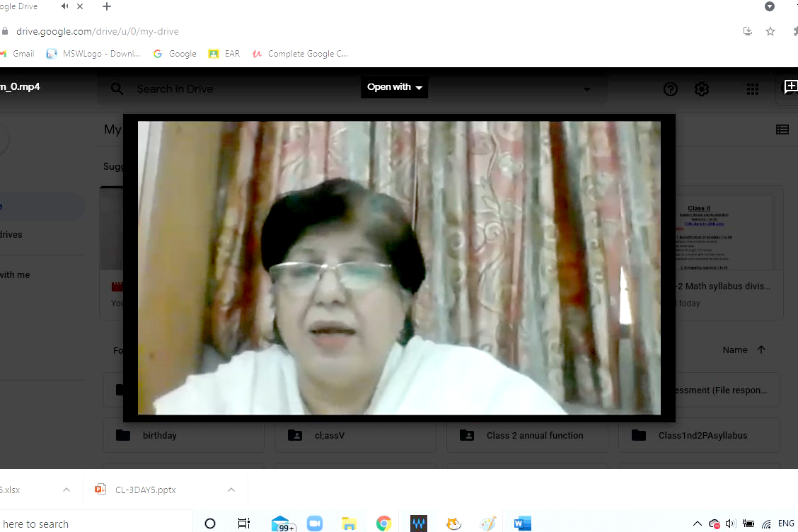The height and width of the screenshot is (532, 798).
Task: Switch to list layout view icon
Action: 782,129
